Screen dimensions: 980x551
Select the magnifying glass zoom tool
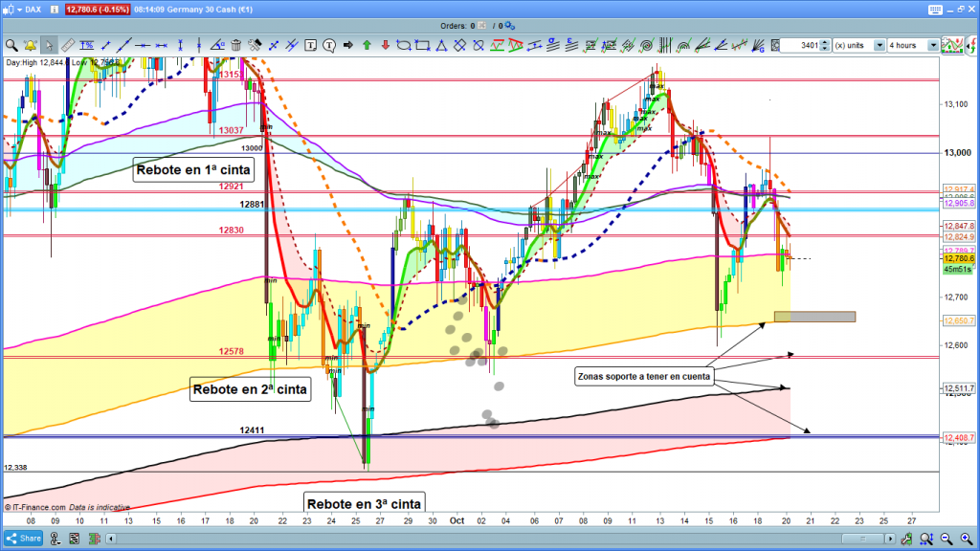click(x=11, y=45)
